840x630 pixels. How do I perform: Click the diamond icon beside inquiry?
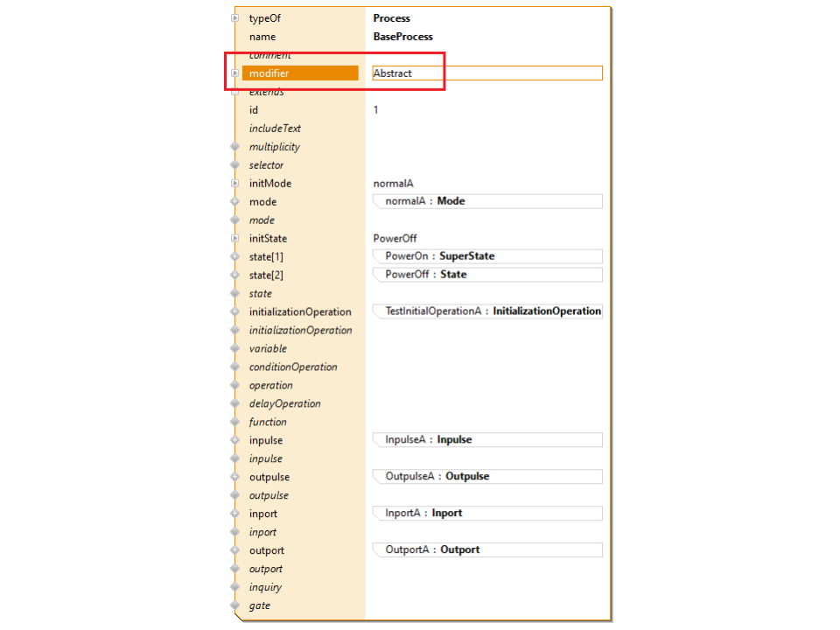click(x=234, y=588)
